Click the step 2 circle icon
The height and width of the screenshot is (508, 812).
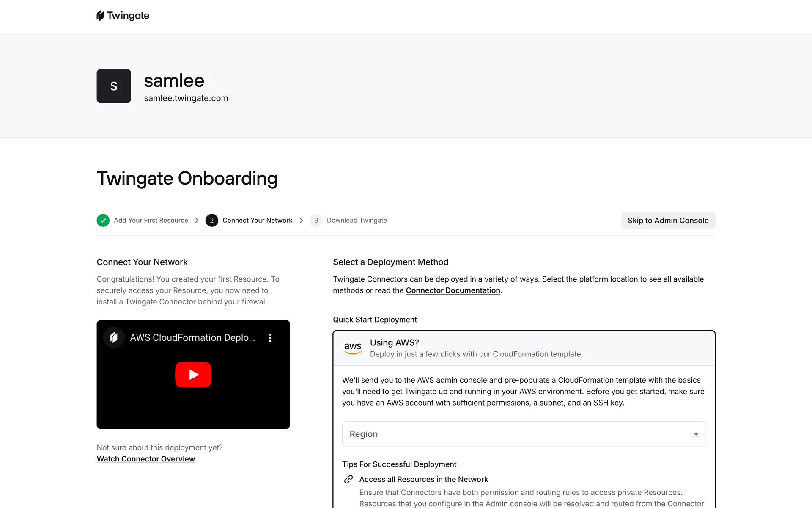pyautogui.click(x=211, y=221)
